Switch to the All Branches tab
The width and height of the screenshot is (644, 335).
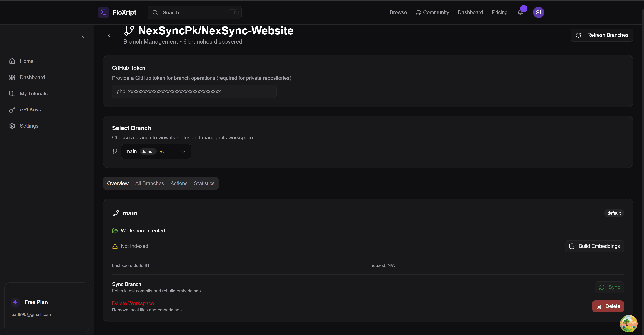[149, 183]
